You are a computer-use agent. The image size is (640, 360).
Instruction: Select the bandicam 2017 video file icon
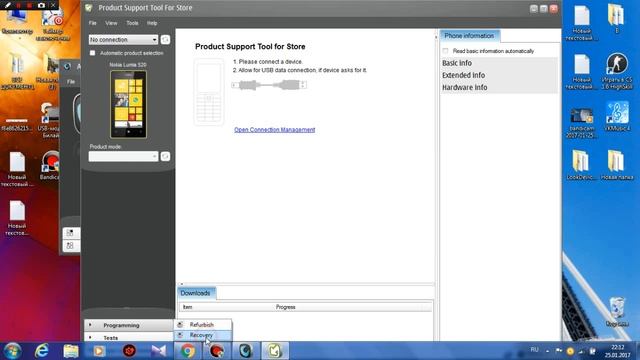[582, 123]
